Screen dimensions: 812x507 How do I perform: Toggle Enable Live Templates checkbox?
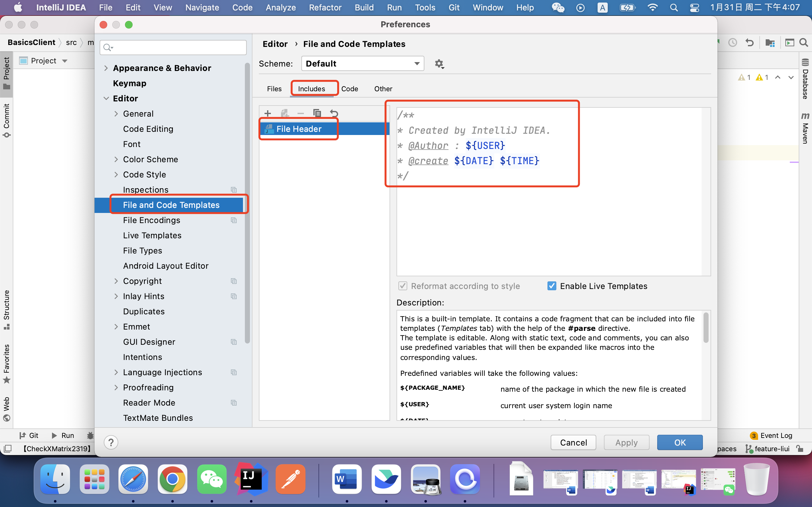tap(552, 286)
